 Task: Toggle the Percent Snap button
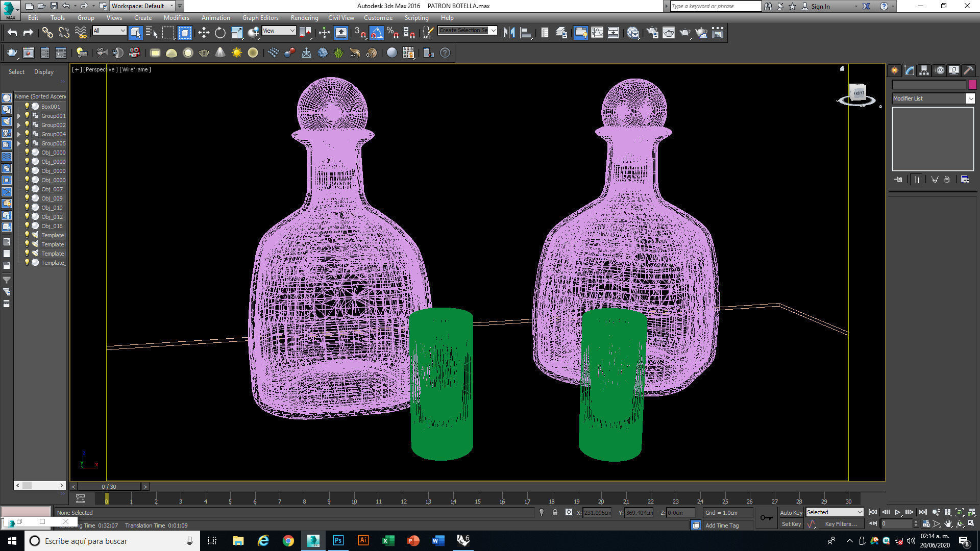pos(393,33)
